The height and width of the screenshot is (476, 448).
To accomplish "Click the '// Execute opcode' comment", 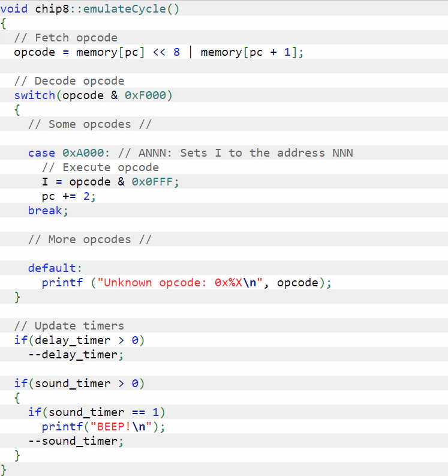I will pos(100,167).
